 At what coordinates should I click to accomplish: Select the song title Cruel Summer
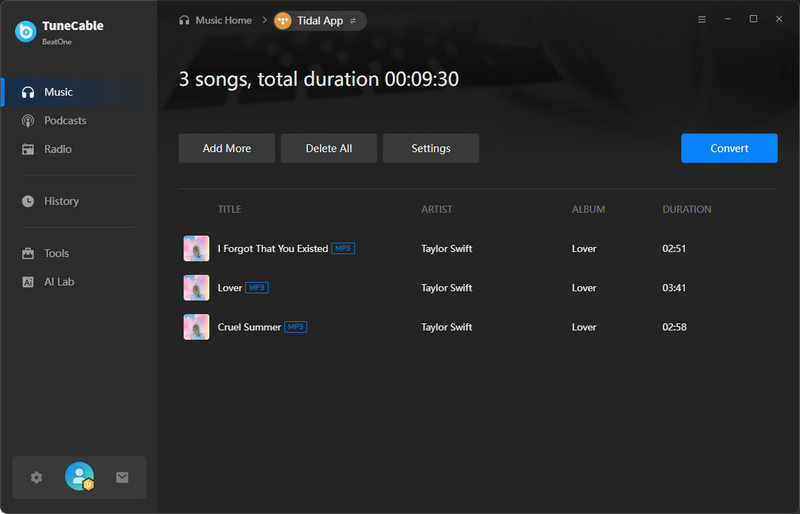pyautogui.click(x=249, y=327)
